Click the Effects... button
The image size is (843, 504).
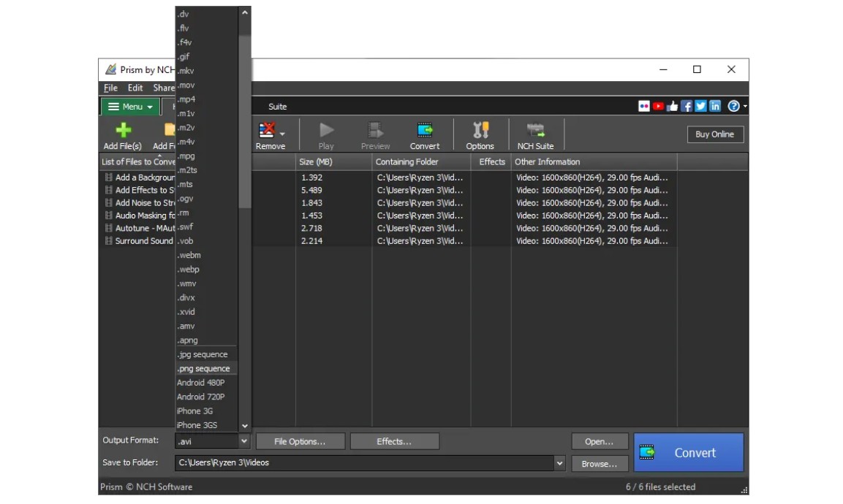(394, 441)
